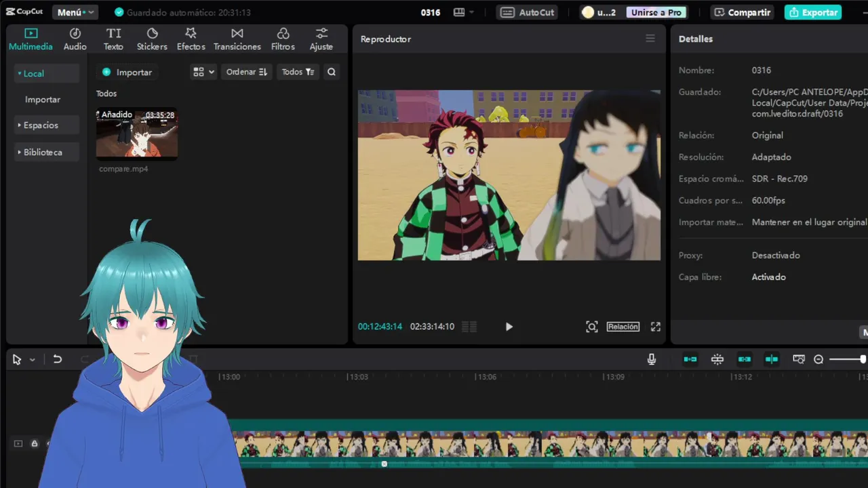Expand the Espacios section
Screen dimensions: 868x488
pyautogui.click(x=46, y=125)
